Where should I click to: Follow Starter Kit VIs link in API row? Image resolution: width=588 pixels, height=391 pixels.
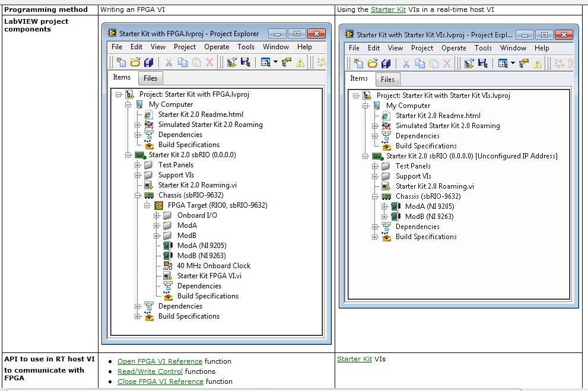tap(354, 359)
